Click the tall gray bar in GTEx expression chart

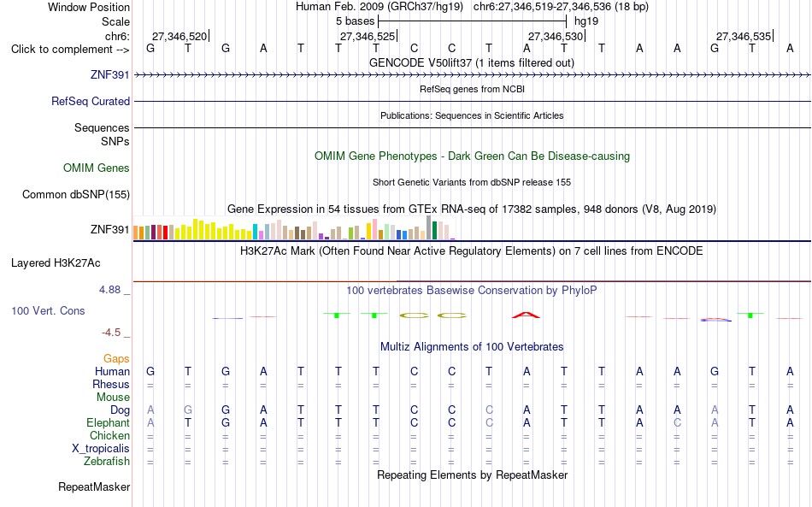click(429, 227)
